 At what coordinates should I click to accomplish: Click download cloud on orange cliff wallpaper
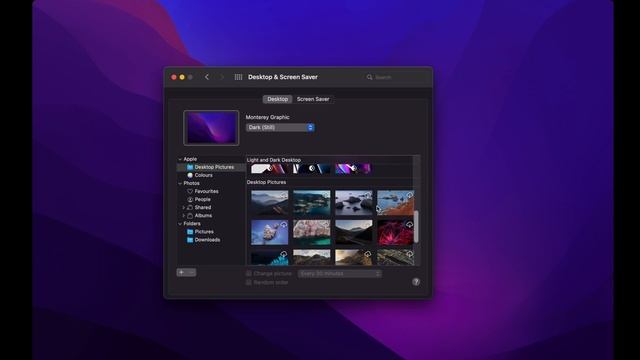point(409,195)
